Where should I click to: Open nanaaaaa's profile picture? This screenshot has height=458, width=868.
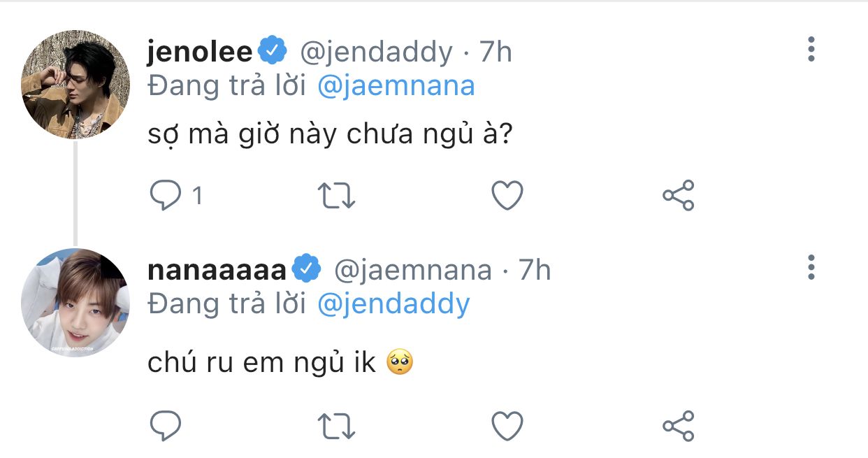tap(75, 302)
